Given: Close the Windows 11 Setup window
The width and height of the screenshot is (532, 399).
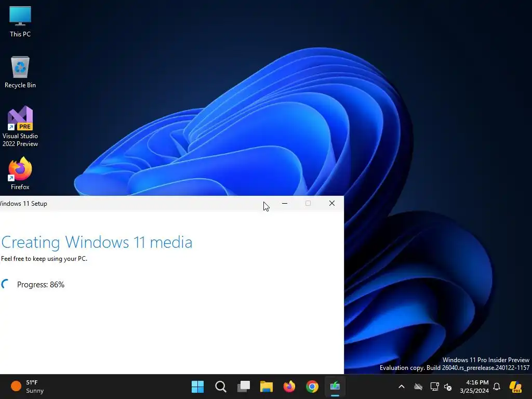Looking at the screenshot, I should [332, 203].
